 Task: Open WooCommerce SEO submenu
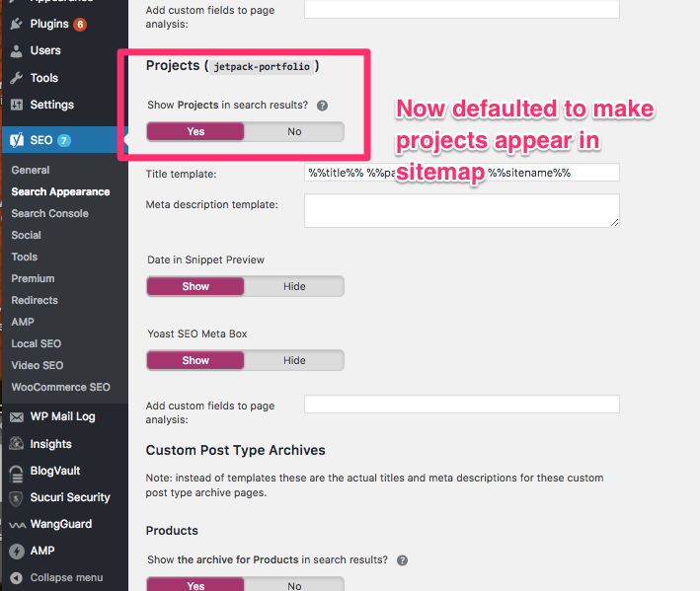(x=60, y=387)
